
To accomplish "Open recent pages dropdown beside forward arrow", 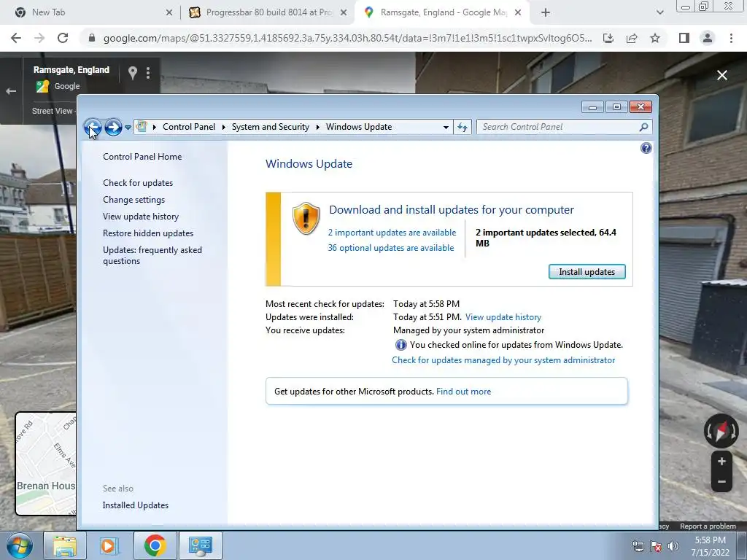I will (x=128, y=127).
